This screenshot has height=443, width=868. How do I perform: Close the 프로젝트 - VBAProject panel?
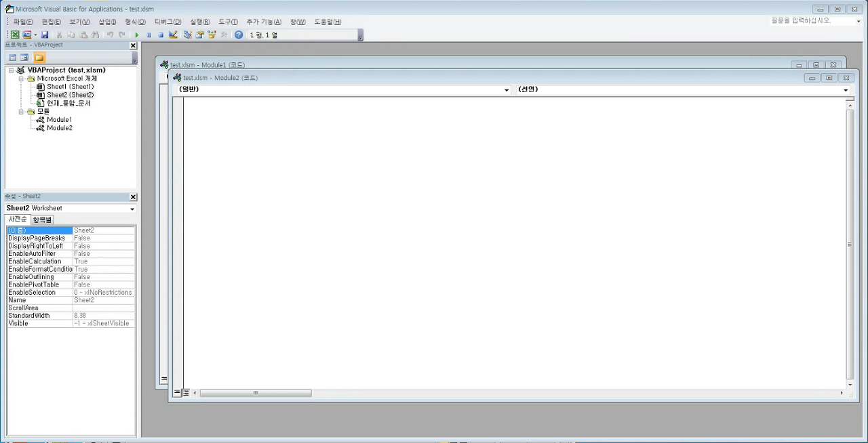click(133, 45)
